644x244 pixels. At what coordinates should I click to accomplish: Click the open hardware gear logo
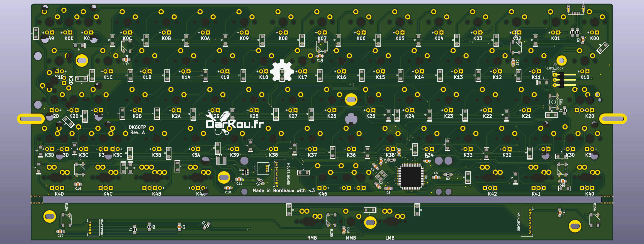point(282,71)
